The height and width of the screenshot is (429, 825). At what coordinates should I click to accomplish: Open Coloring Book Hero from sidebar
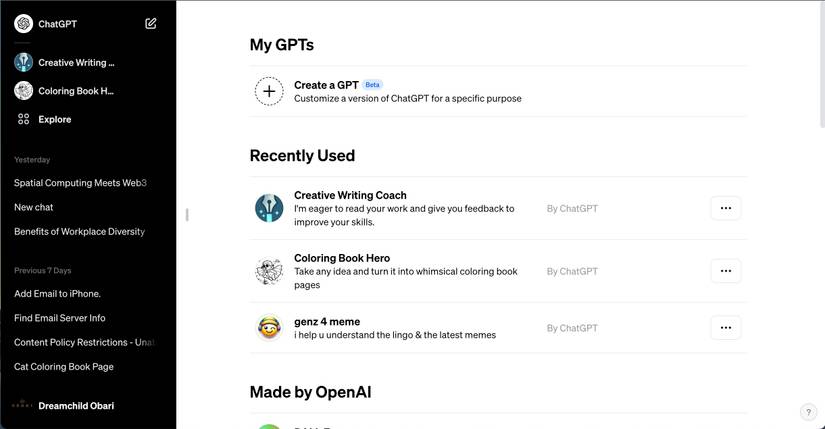tap(76, 91)
